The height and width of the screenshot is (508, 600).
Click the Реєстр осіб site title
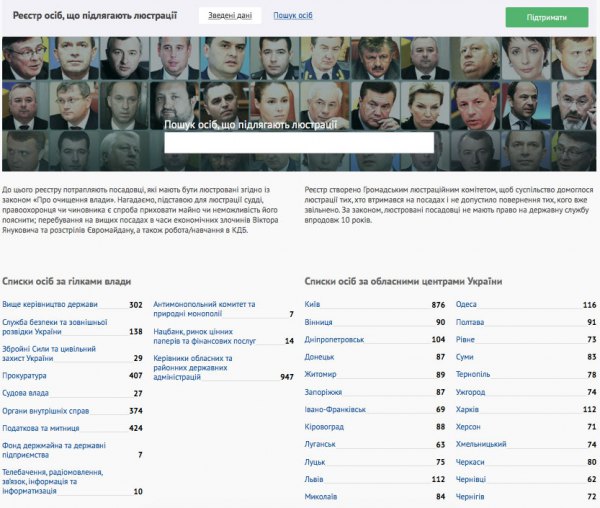click(95, 16)
